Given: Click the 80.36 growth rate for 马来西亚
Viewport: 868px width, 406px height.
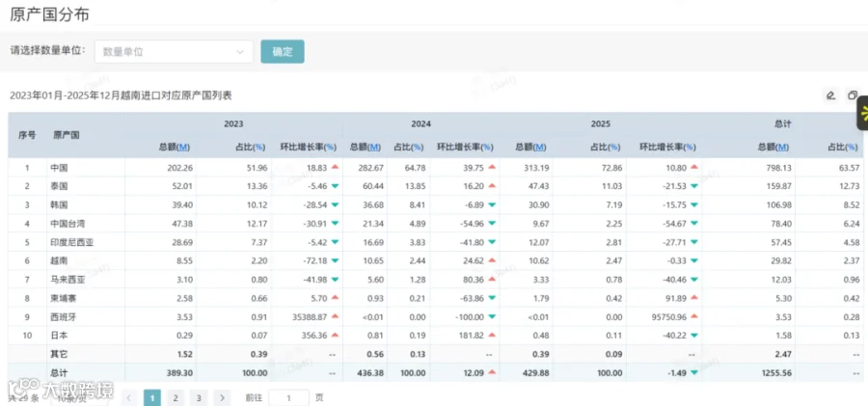Looking at the screenshot, I should tap(474, 280).
